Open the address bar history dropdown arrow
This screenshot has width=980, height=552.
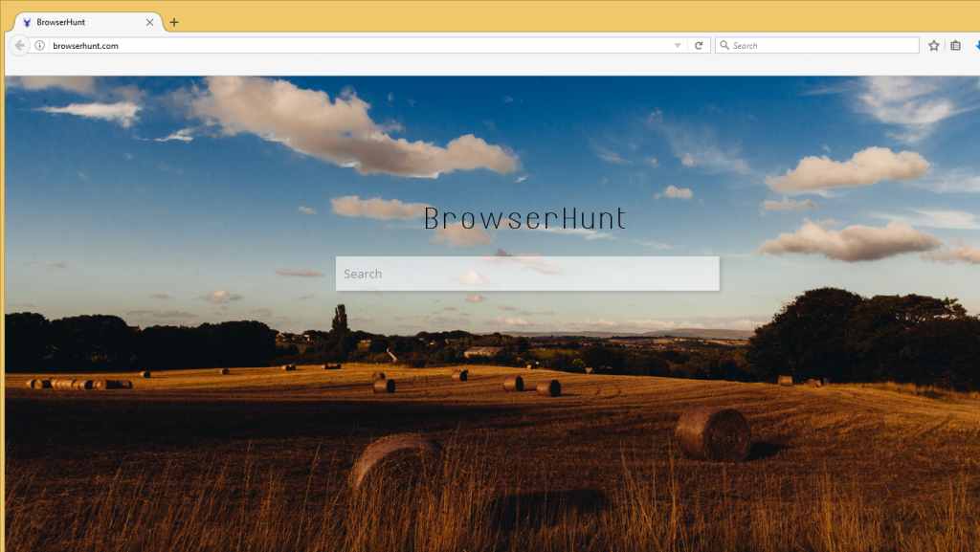pyautogui.click(x=678, y=46)
